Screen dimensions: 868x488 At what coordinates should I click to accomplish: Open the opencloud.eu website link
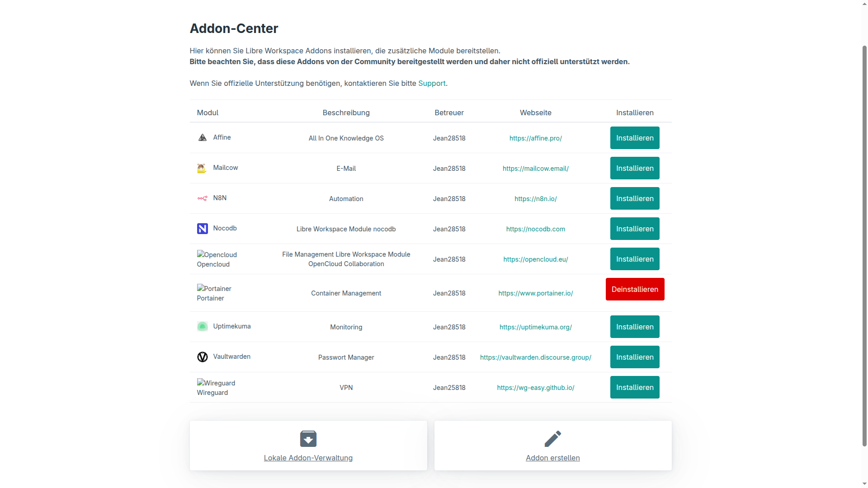[x=535, y=259]
